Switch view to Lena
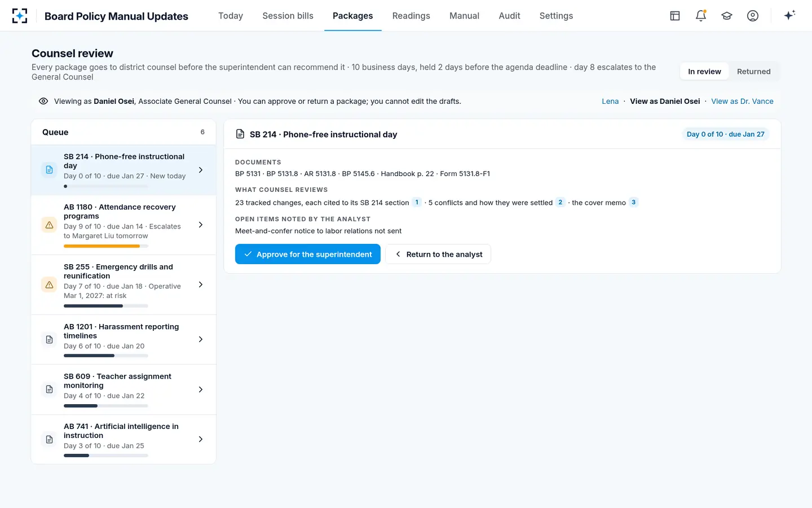Screen dimensions: 812x508 610,101
